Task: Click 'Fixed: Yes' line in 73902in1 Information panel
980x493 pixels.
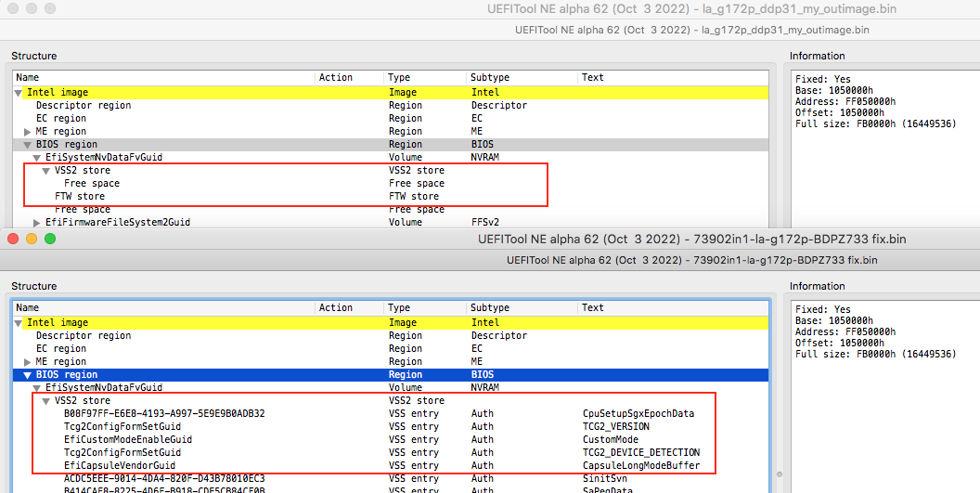Action: (x=823, y=310)
